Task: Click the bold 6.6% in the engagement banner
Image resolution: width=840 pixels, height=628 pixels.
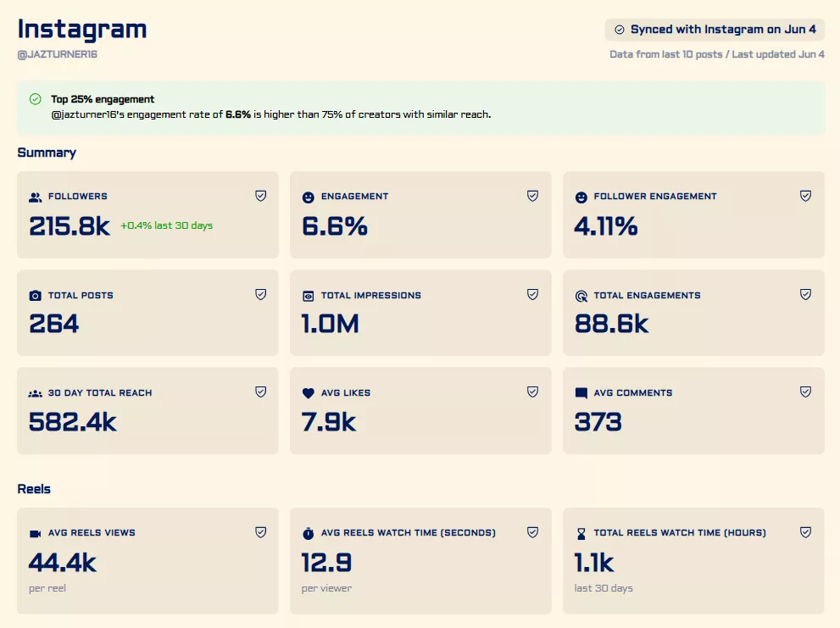Action: pyautogui.click(x=238, y=114)
